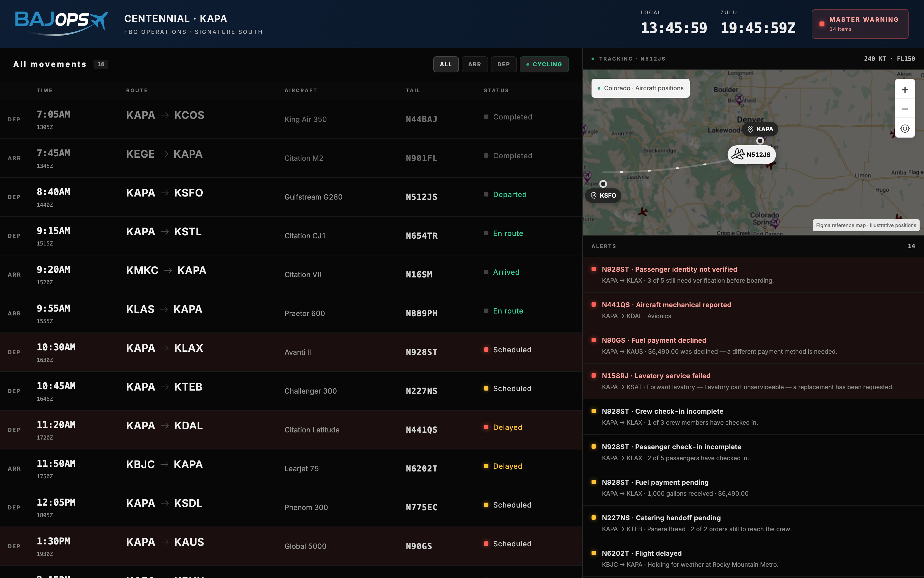924x578 pixels.
Task: Click the TRACKING N512JS header label
Action: [632, 59]
